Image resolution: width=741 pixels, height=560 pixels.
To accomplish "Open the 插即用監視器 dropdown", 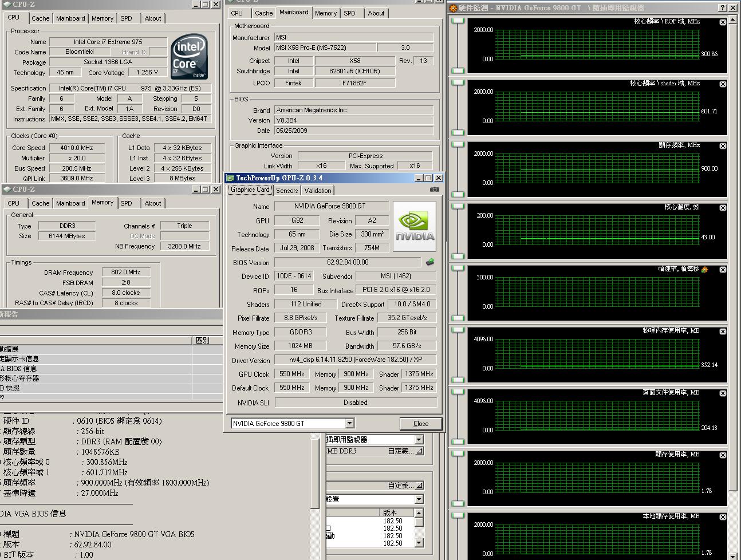I will tap(419, 440).
